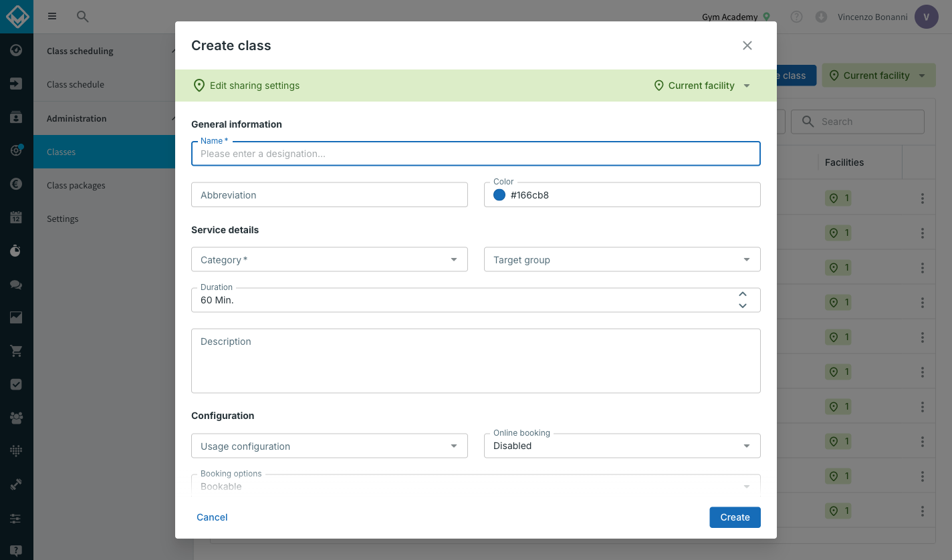Screen dimensions: 952x560
Task: Click the magnifier search icon in top bar
Action: coord(83,17)
